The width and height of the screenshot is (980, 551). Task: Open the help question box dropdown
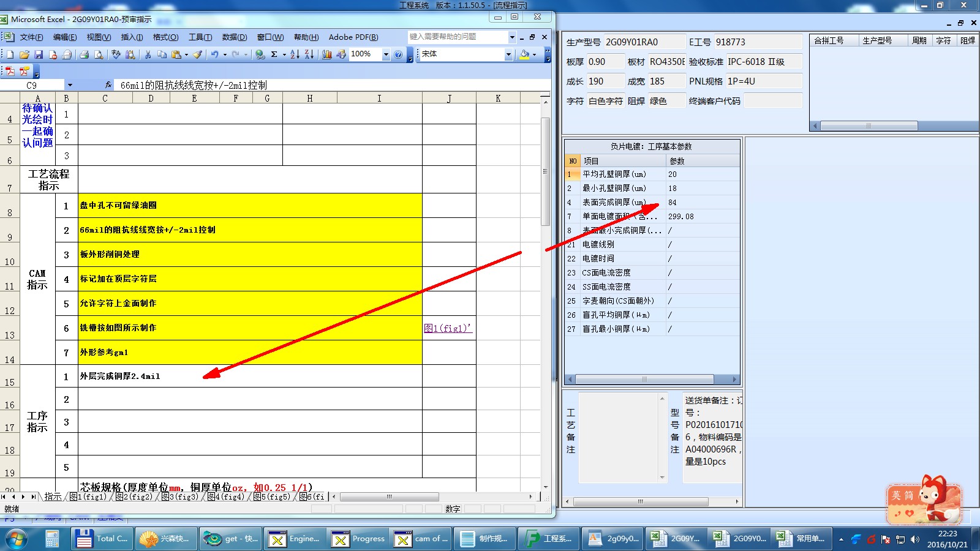pos(512,37)
